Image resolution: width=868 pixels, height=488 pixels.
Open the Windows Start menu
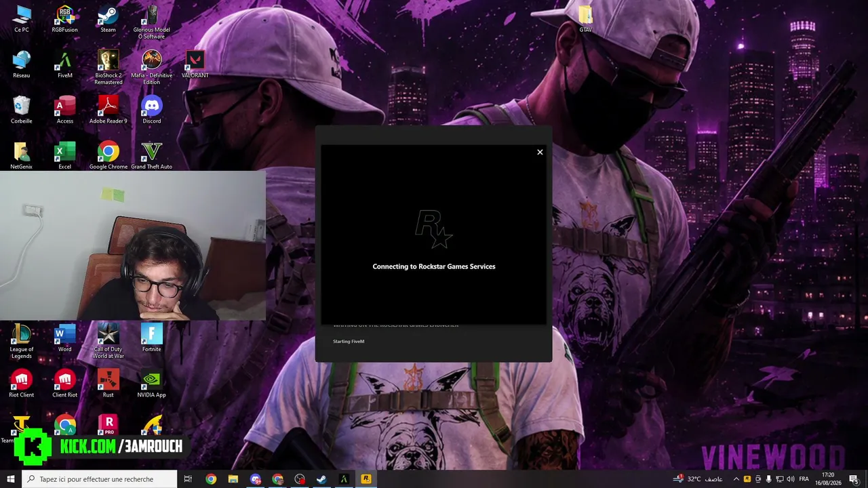(x=11, y=479)
